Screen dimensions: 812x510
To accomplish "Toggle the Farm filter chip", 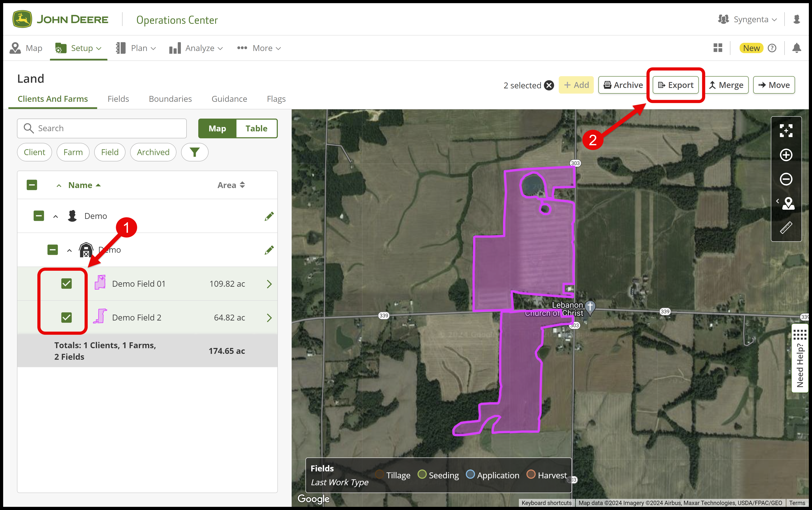I will click(x=73, y=152).
